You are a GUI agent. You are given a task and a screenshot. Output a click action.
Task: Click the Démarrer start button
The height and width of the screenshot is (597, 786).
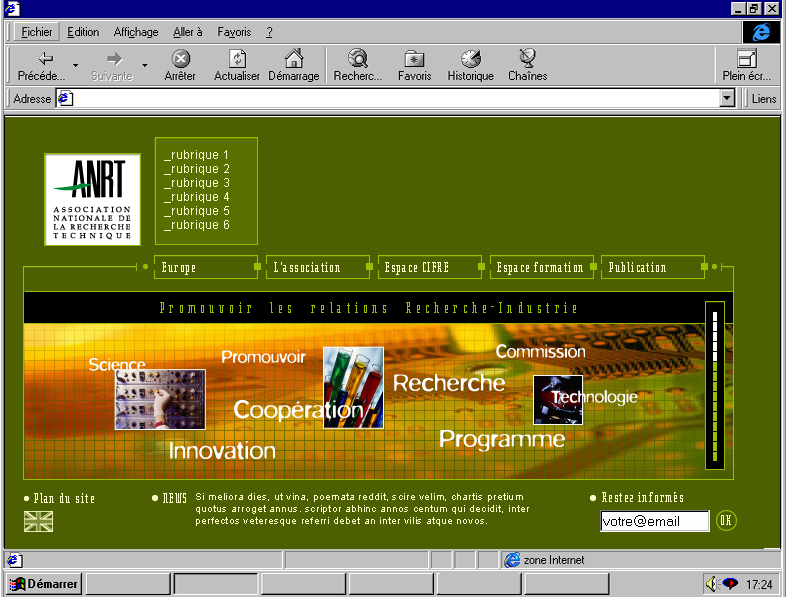tap(44, 584)
